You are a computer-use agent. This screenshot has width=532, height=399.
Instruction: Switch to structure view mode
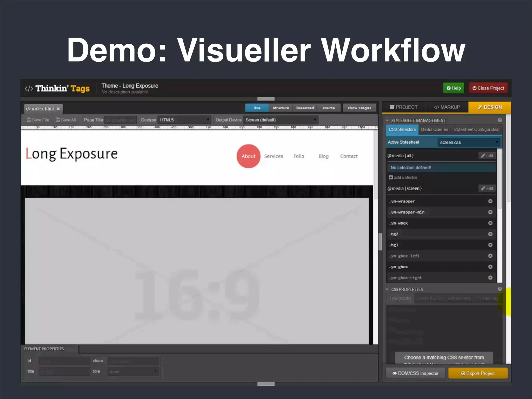coord(281,108)
